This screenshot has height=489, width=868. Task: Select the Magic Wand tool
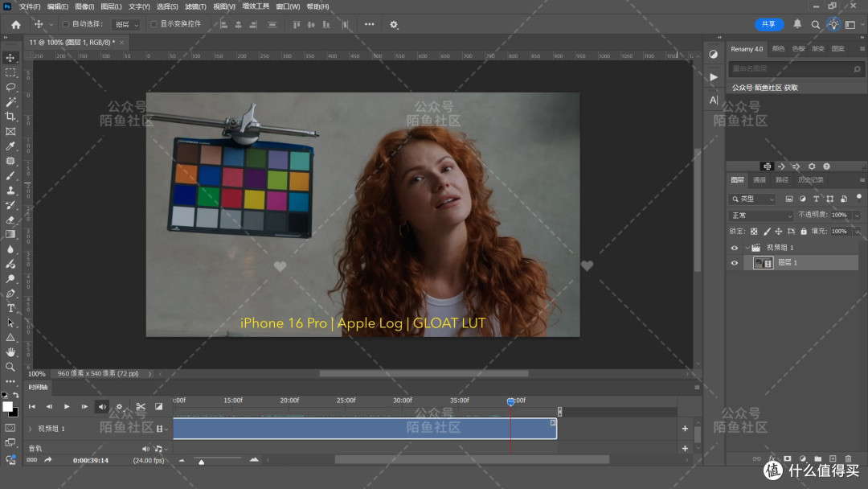coord(10,102)
